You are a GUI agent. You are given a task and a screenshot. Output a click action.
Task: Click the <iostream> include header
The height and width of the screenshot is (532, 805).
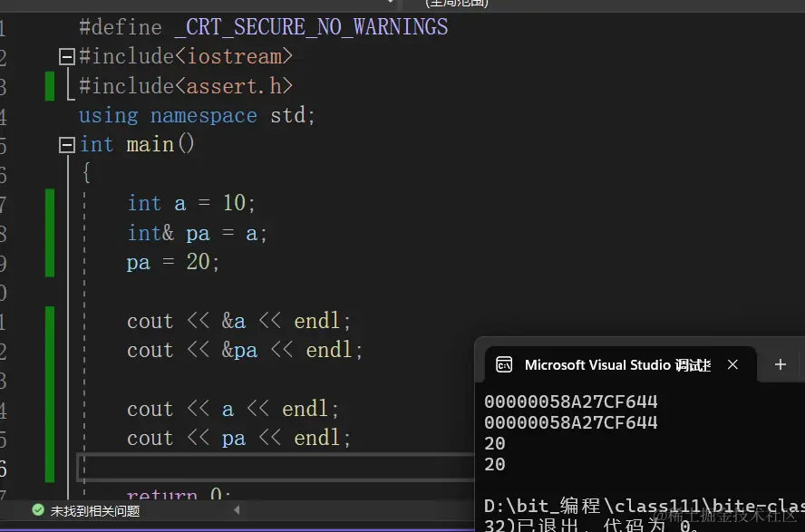pos(234,56)
